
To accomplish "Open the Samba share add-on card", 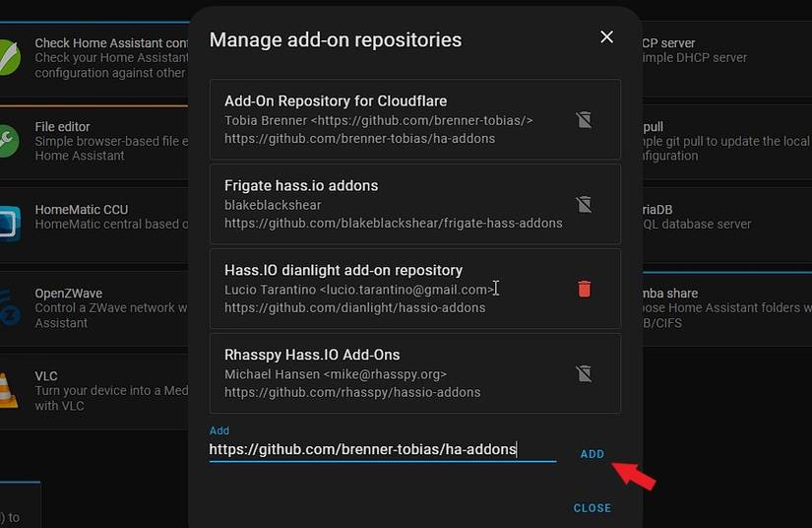I will pos(726,307).
